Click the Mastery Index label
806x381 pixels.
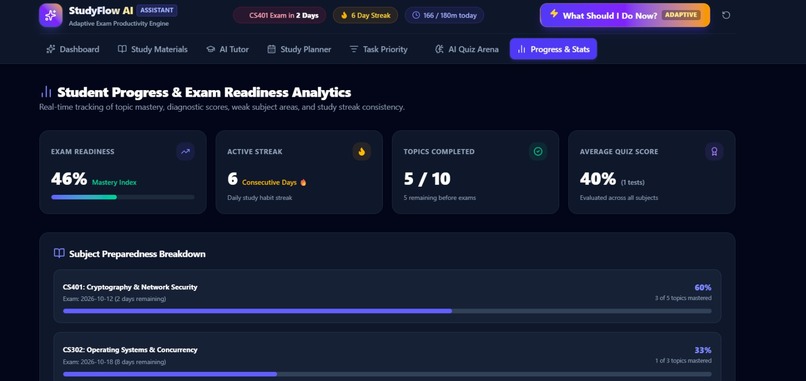[114, 183]
